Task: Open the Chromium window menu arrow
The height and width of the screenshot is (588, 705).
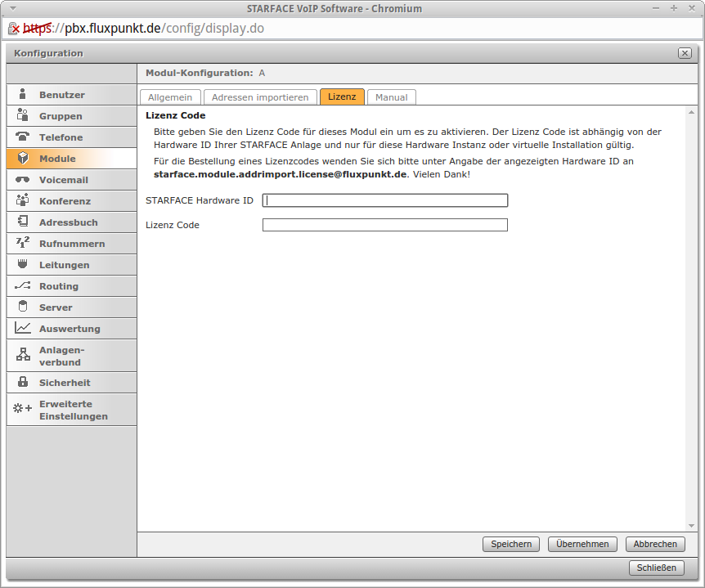Action: 13,8
